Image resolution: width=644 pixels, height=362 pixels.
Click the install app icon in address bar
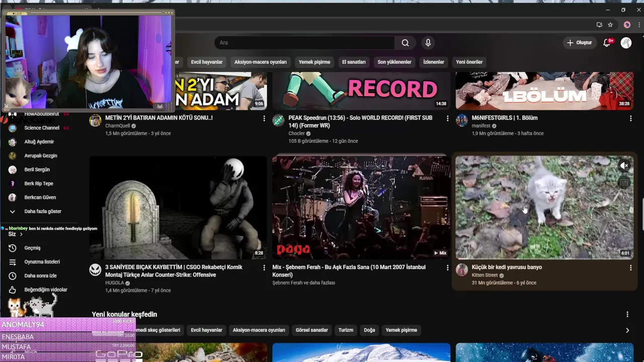point(599,25)
